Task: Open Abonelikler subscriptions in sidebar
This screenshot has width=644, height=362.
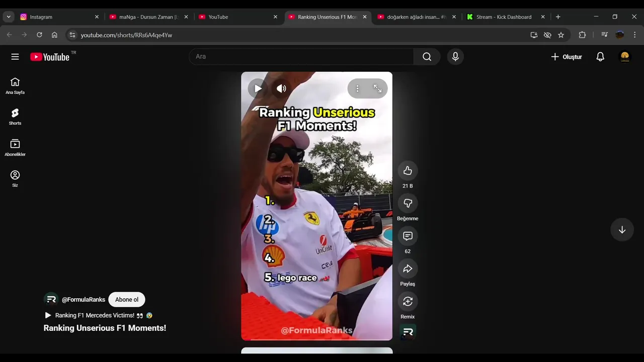Action: point(15,148)
